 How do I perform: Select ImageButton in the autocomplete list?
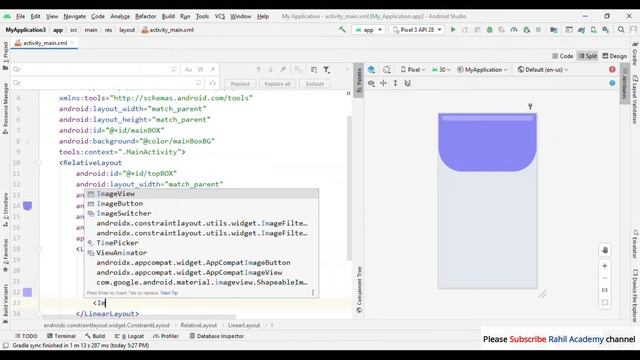[202, 204]
